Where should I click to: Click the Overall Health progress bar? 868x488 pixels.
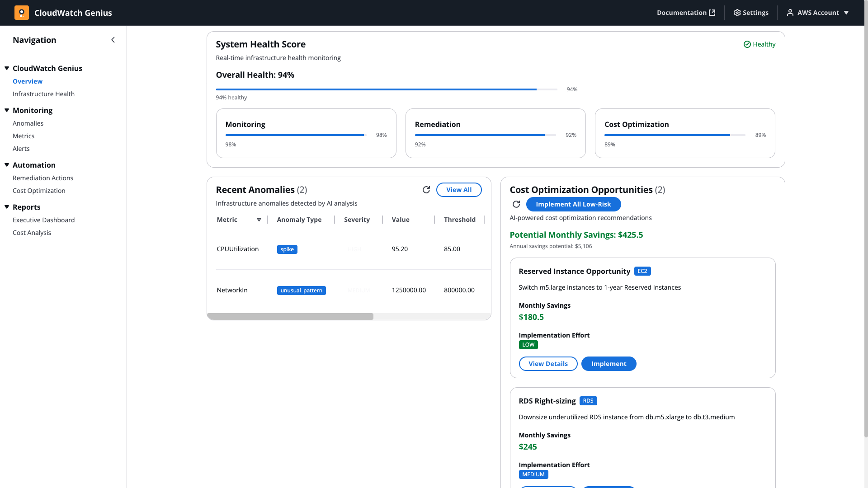tap(387, 89)
